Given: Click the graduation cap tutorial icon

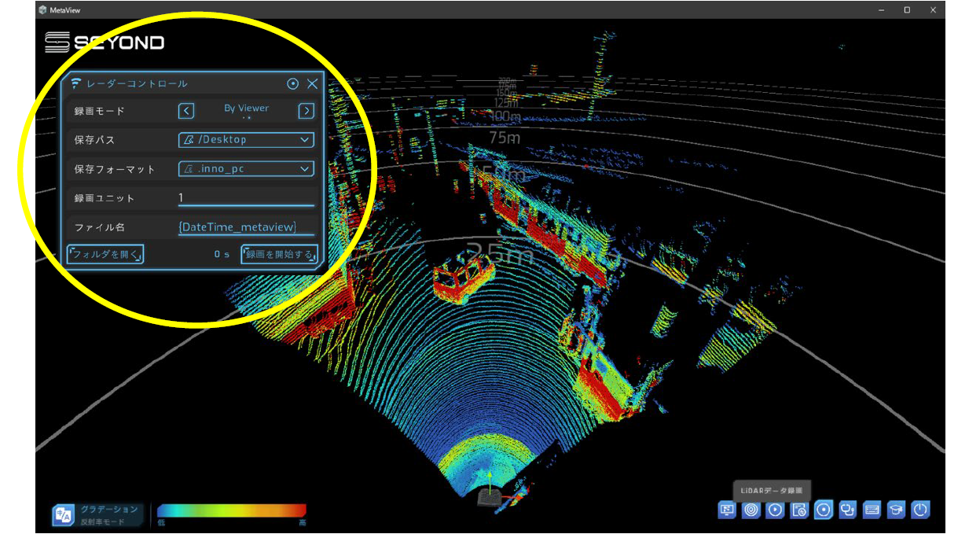Looking at the screenshot, I should pyautogui.click(x=895, y=510).
